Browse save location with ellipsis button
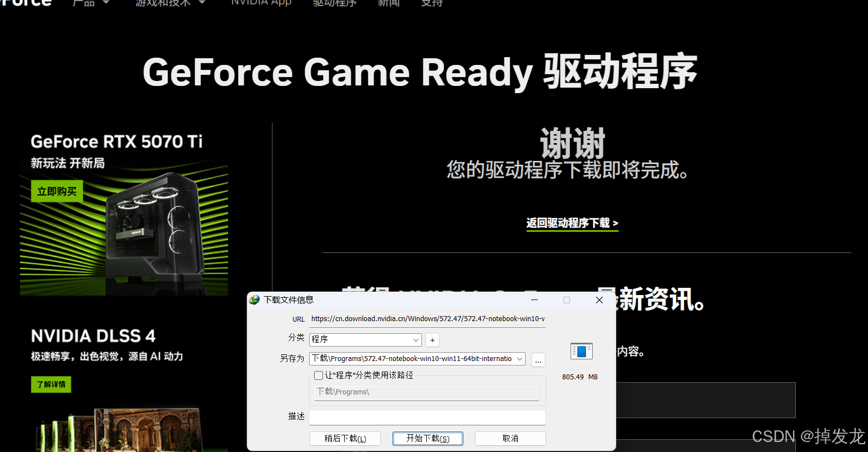Screen dimensions: 868x452 (538, 360)
